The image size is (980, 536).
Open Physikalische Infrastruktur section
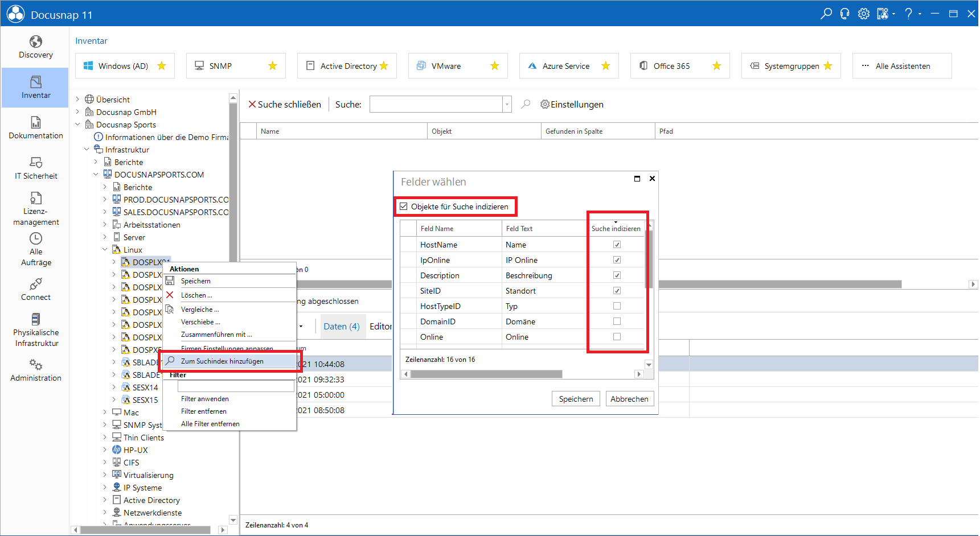coord(35,330)
